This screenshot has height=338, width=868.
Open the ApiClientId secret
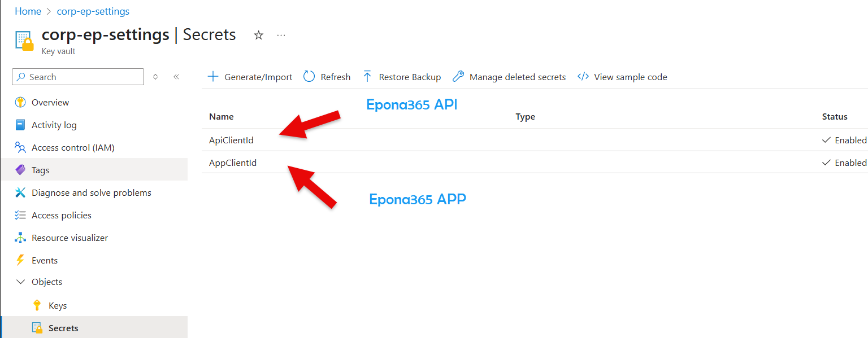[x=231, y=141]
